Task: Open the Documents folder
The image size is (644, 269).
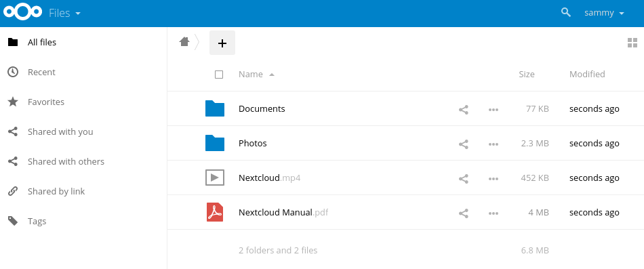Action: pos(262,109)
